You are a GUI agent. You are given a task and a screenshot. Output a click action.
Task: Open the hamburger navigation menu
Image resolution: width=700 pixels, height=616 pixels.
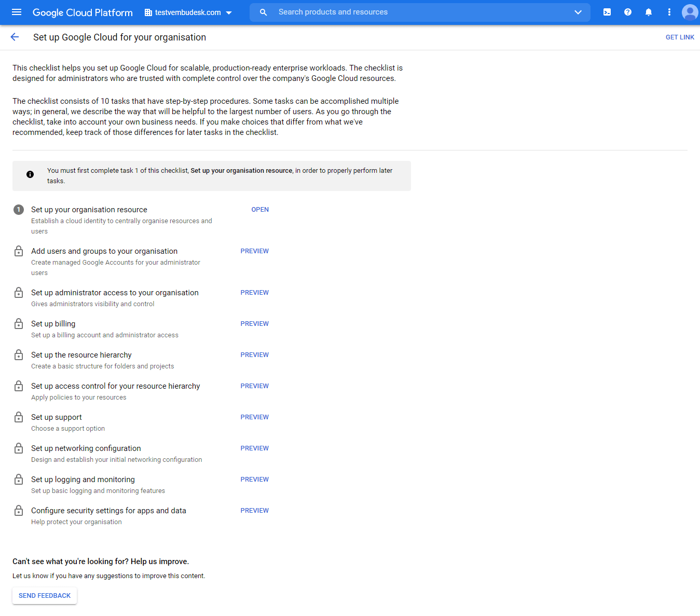tap(17, 12)
